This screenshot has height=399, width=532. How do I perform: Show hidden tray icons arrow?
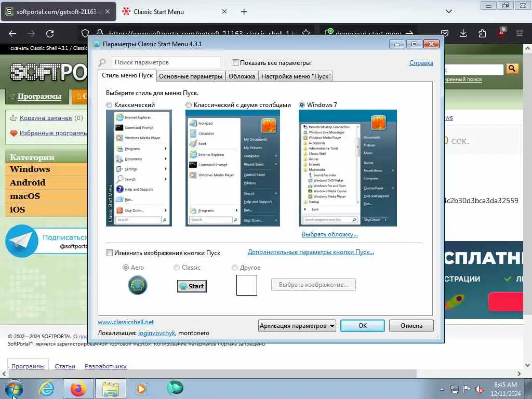[x=442, y=390]
